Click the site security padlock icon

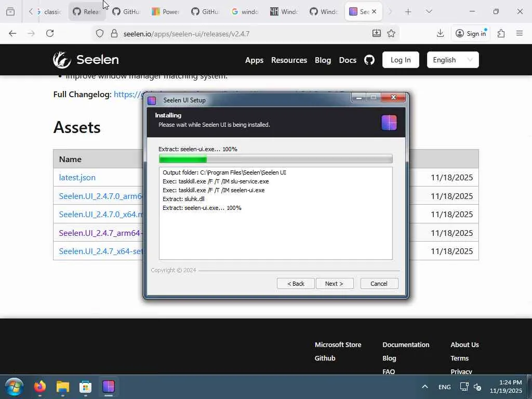(x=114, y=33)
